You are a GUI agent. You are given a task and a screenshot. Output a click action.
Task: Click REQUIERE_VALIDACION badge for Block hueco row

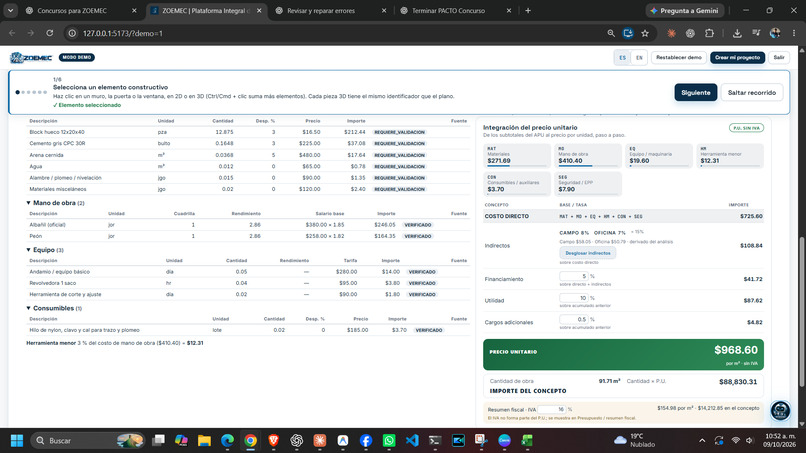click(399, 132)
